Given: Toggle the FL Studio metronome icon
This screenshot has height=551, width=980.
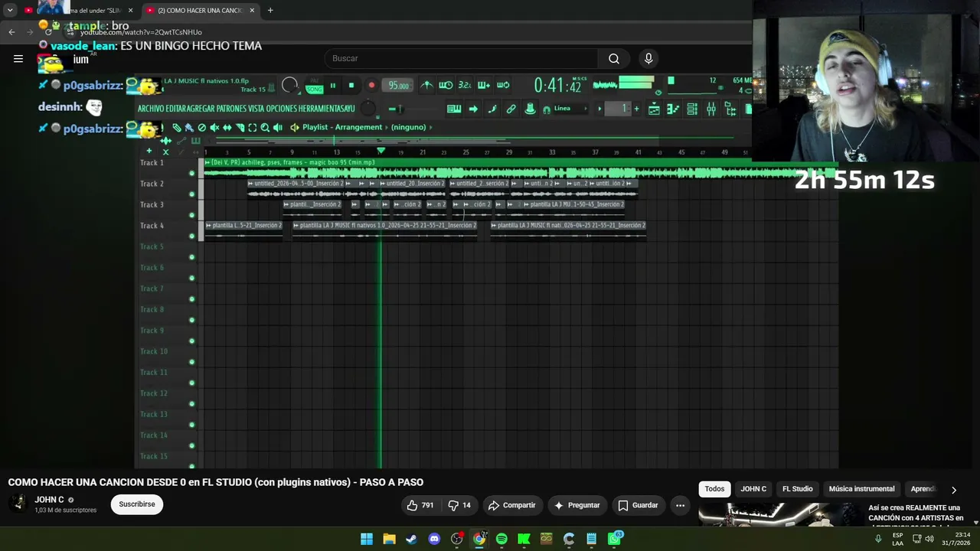Looking at the screenshot, I should (x=426, y=85).
